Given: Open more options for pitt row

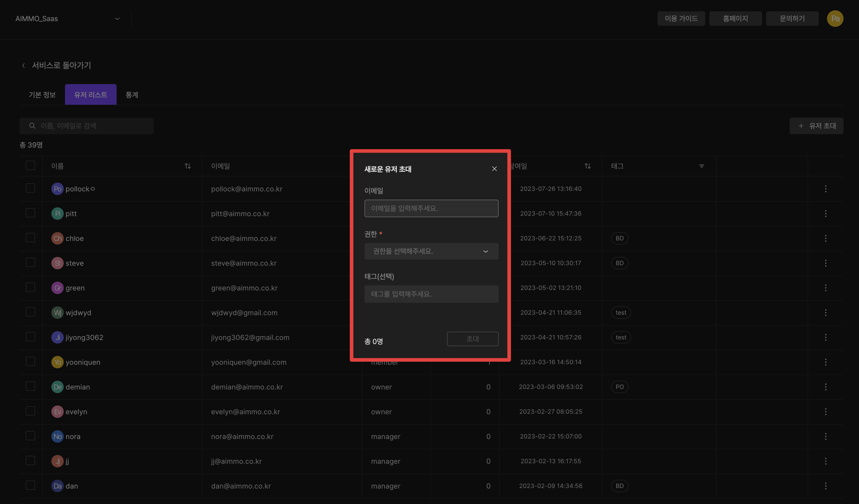Looking at the screenshot, I should coord(825,214).
